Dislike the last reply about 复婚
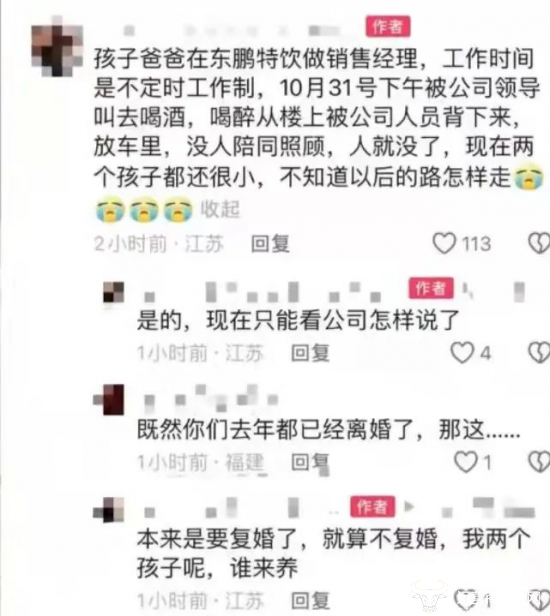The width and height of the screenshot is (550, 616). pyautogui.click(x=540, y=600)
